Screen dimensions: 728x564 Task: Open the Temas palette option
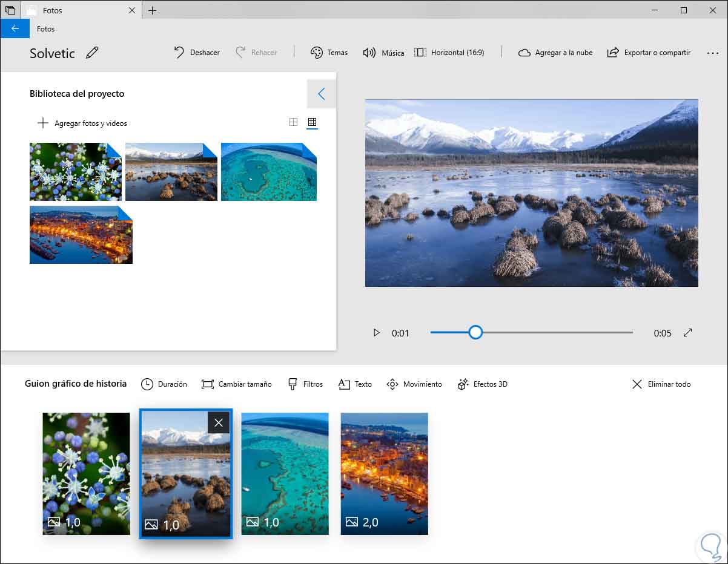point(329,53)
